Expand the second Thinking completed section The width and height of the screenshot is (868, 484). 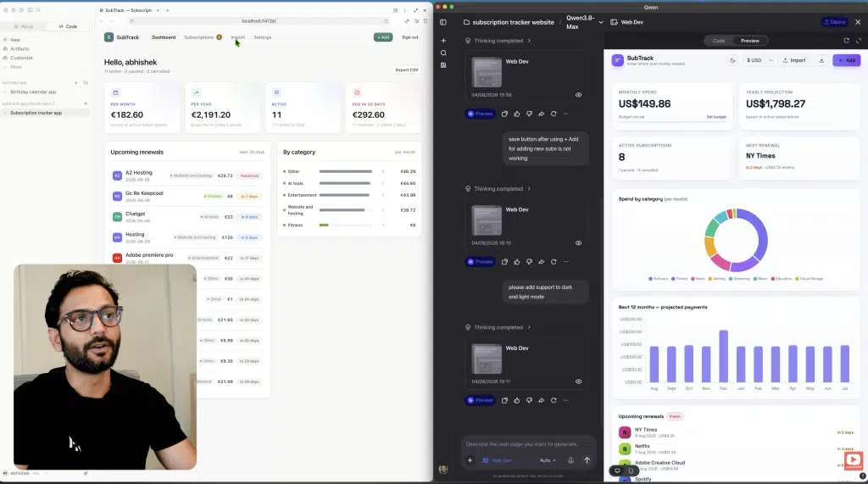point(498,188)
